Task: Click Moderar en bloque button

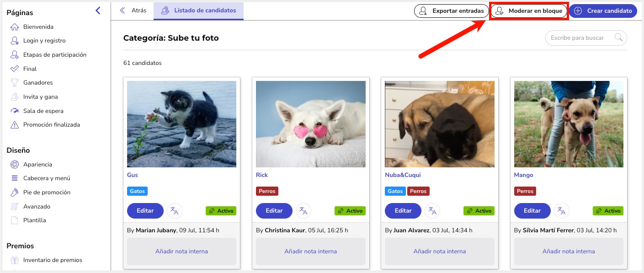Action: tap(529, 11)
